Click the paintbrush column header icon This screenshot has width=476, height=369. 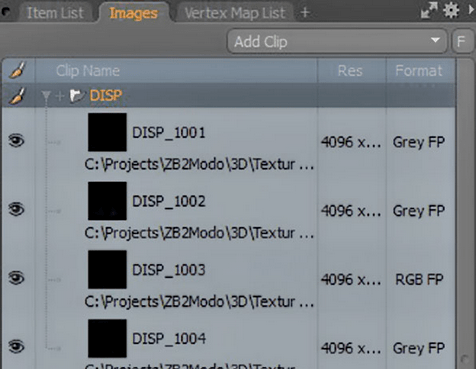tap(17, 70)
